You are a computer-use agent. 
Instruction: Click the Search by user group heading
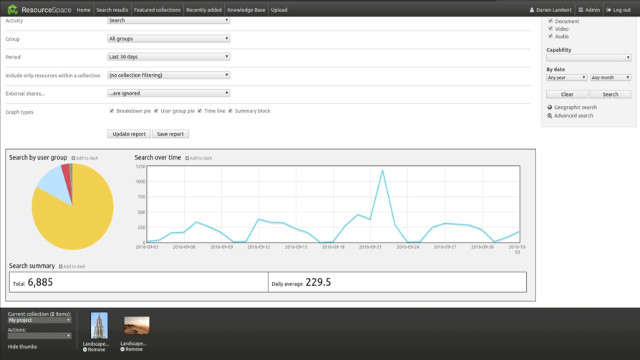pyautogui.click(x=38, y=158)
